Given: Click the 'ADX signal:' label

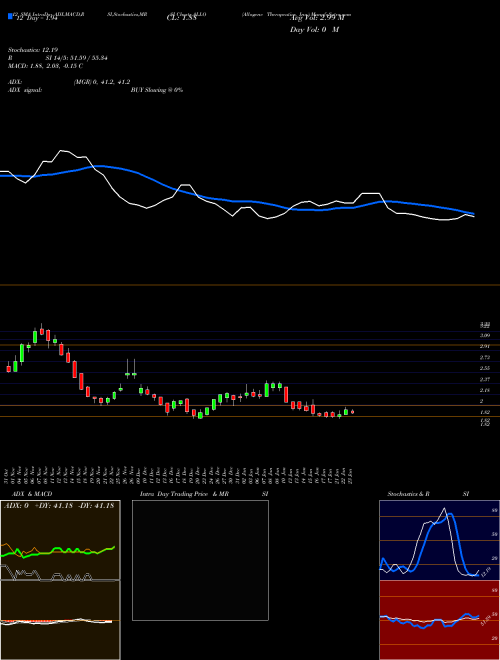Looking at the screenshot, I should point(25,90).
